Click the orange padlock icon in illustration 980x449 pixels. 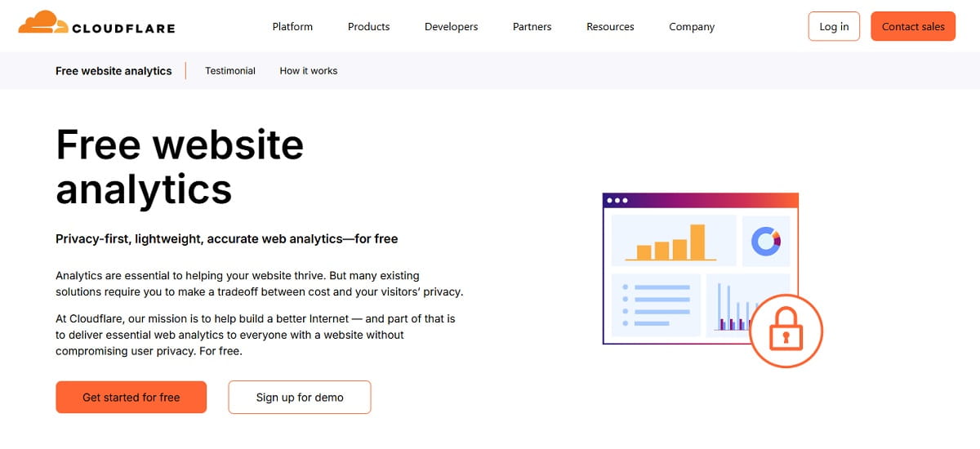click(786, 332)
